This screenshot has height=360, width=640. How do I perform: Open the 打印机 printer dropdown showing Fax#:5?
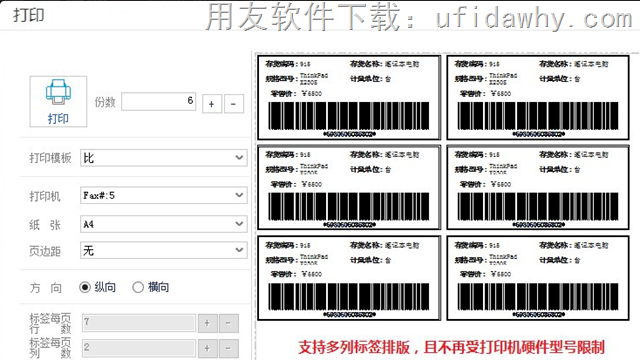[164, 196]
